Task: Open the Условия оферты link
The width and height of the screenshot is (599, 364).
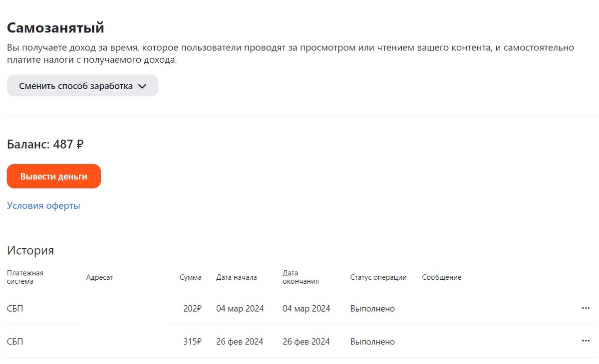Action: coord(43,205)
